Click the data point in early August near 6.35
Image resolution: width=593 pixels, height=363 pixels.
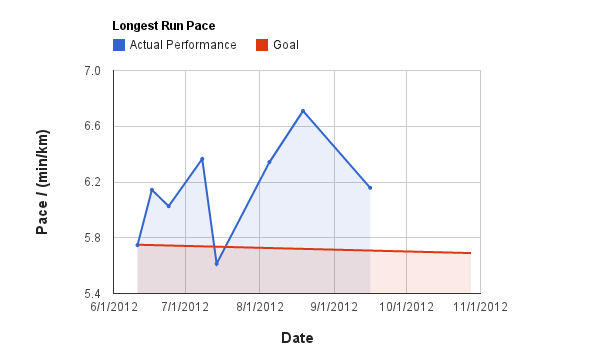(269, 162)
